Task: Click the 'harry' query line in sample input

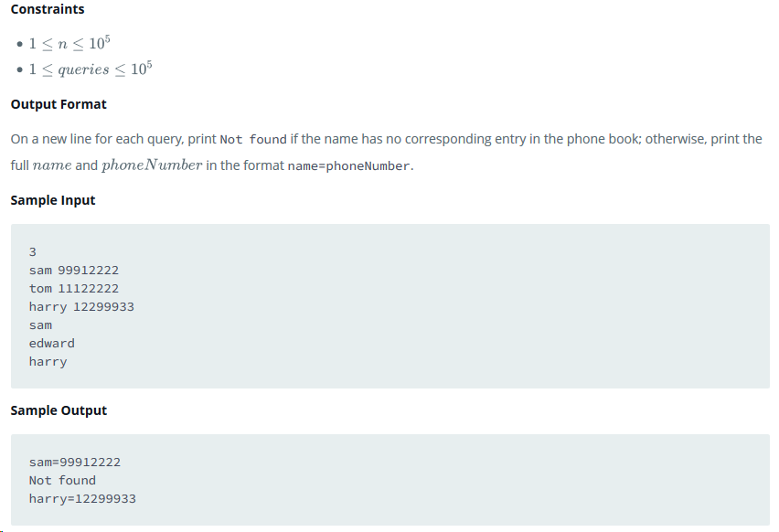Action: pyautogui.click(x=48, y=362)
